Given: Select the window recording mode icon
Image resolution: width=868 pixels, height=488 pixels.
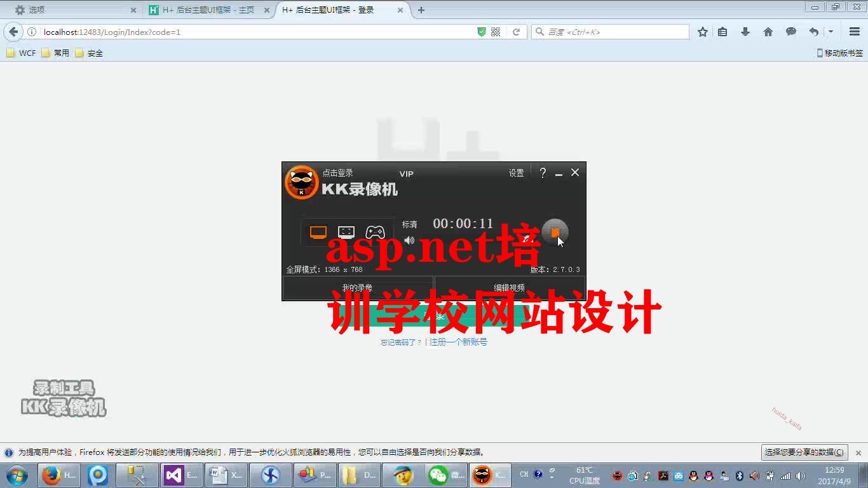Looking at the screenshot, I should 346,231.
